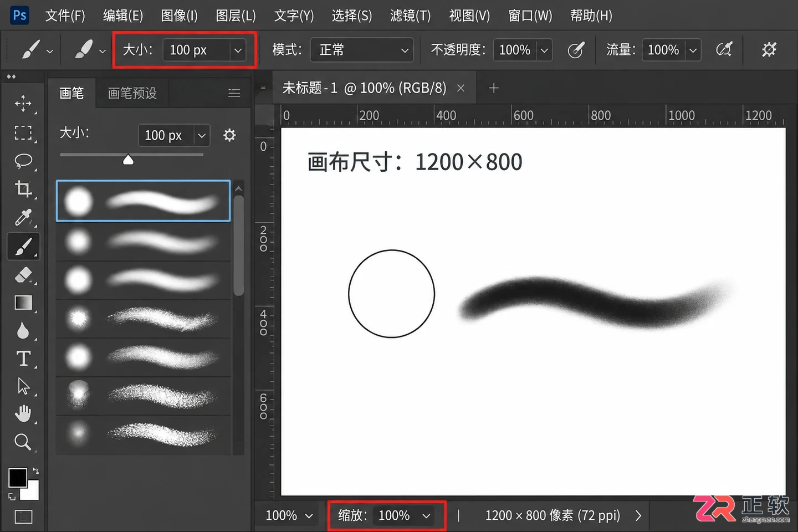The width and height of the screenshot is (798, 532).
Task: Expand the 不透明度 opacity dropdown arrow
Action: tap(544, 50)
